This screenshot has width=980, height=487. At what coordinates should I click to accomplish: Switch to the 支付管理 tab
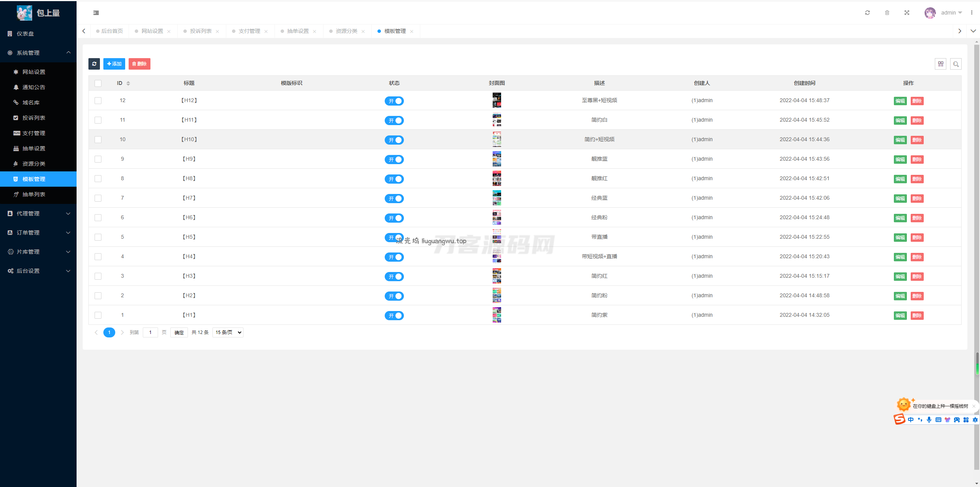click(x=249, y=31)
